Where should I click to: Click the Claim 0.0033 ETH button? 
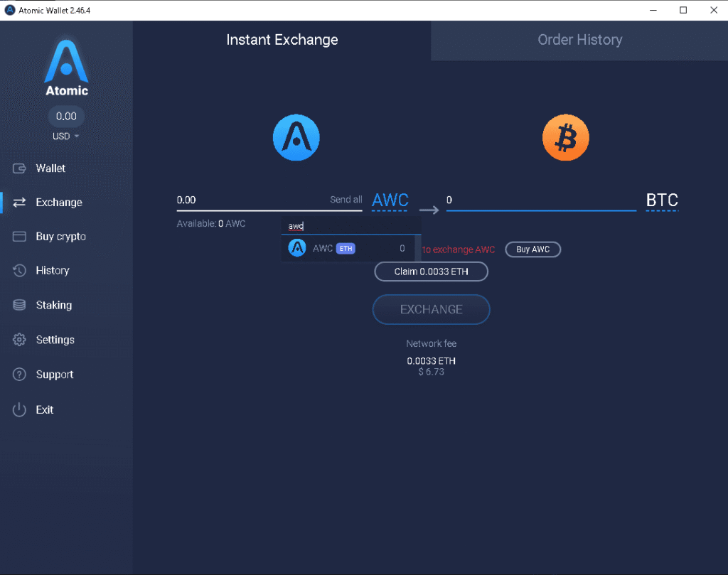click(x=431, y=272)
